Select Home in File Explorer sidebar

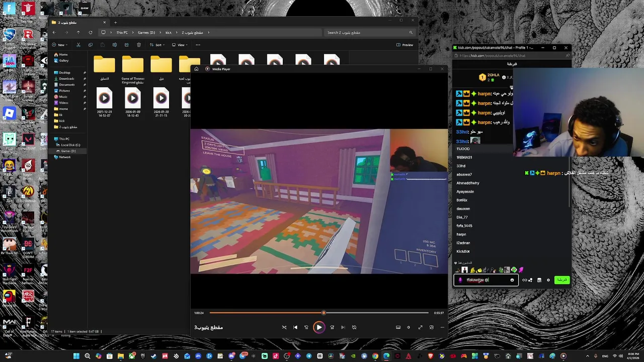point(63,54)
